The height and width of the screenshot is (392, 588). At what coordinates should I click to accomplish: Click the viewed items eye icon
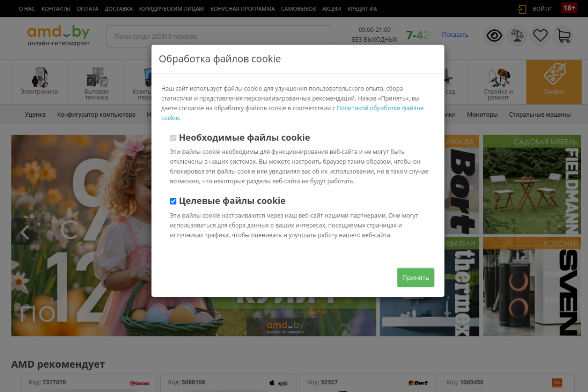tap(494, 36)
